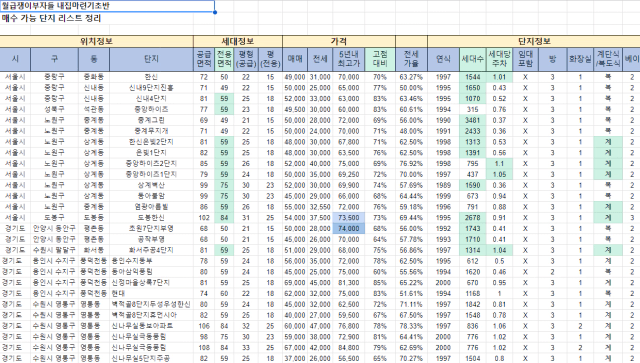Click the 78.33% jeonse ratio cell

pos(411,326)
